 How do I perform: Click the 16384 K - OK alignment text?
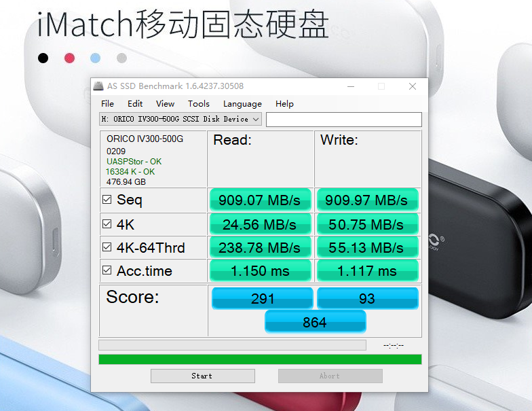[x=130, y=171]
